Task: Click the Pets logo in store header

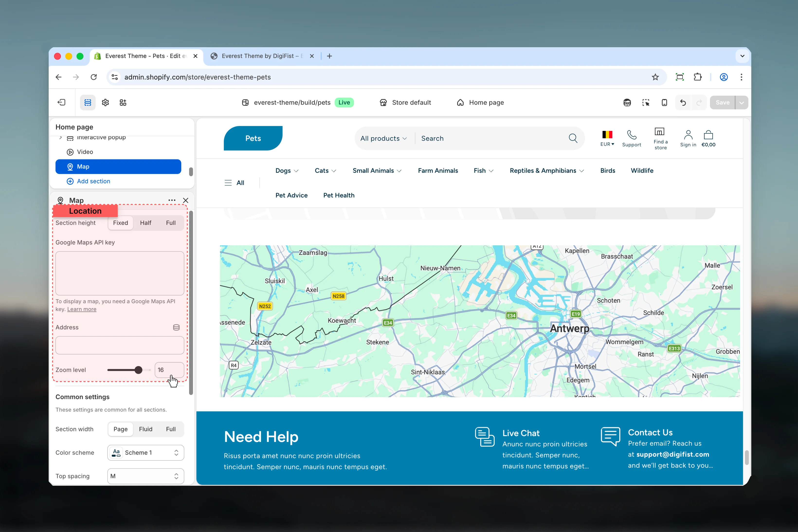Action: (x=253, y=138)
